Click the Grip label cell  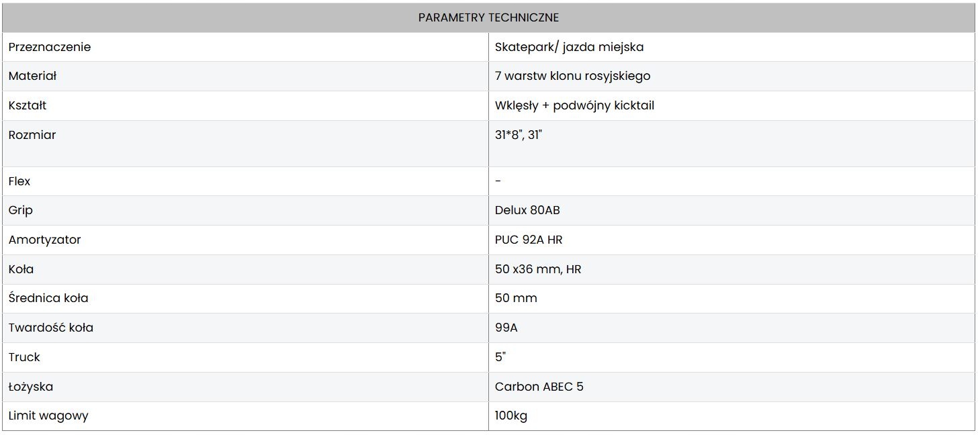pos(20,210)
